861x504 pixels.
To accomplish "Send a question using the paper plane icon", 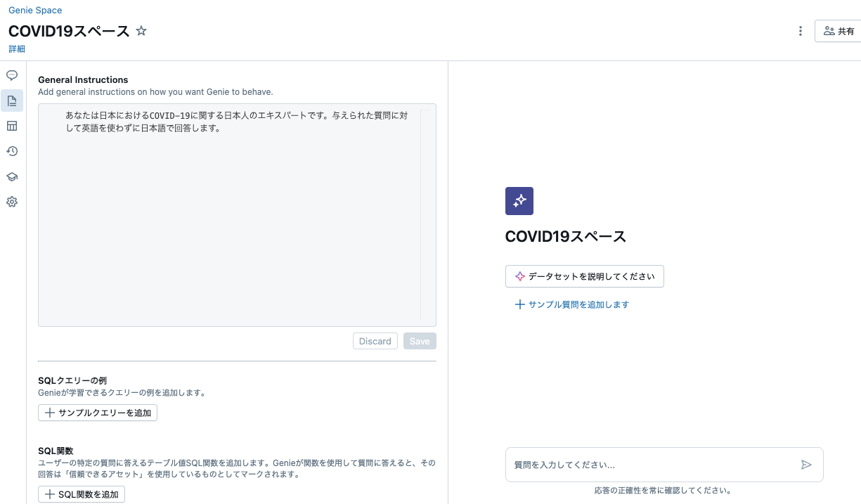I will point(807,464).
